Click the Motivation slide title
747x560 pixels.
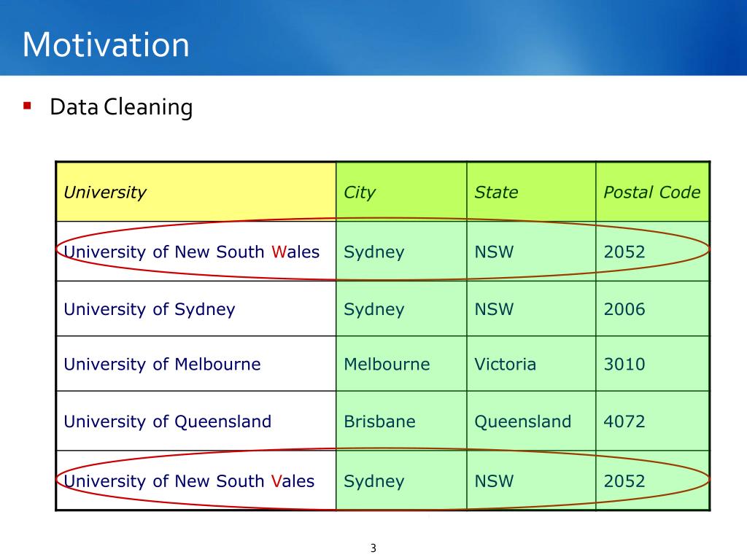tap(106, 44)
